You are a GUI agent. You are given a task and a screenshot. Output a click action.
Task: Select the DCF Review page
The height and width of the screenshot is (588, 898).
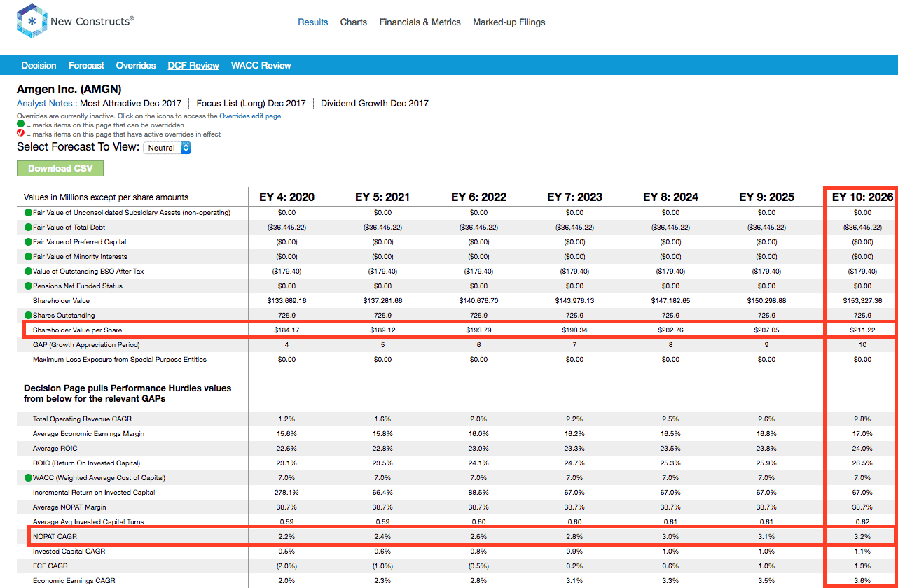(x=193, y=65)
